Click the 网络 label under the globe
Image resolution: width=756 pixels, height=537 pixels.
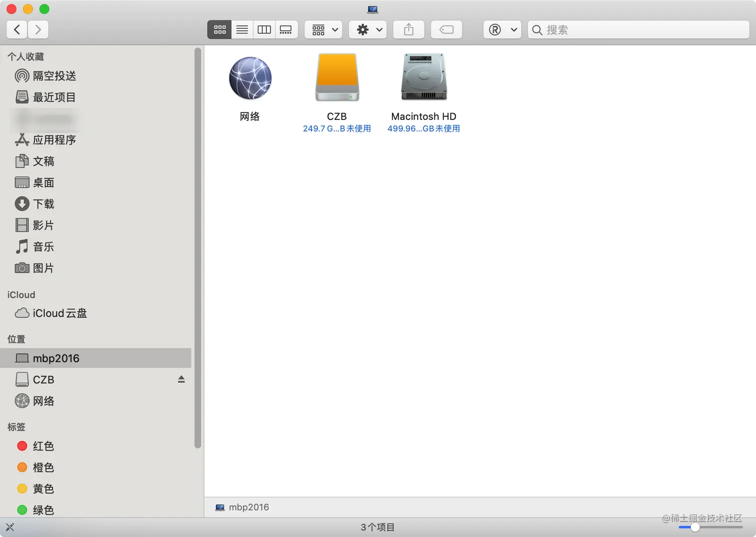[250, 116]
